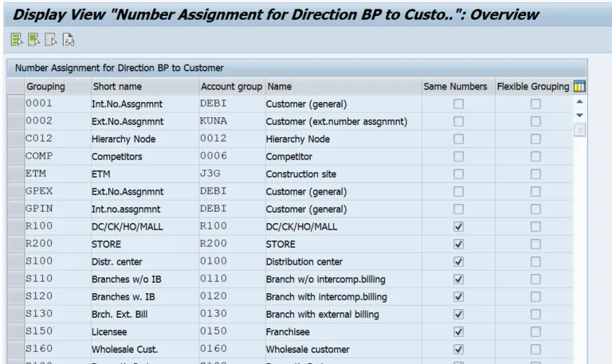This screenshot has height=364, width=612.
Task: Select row marker for grouping S150
Action: (x=15, y=331)
